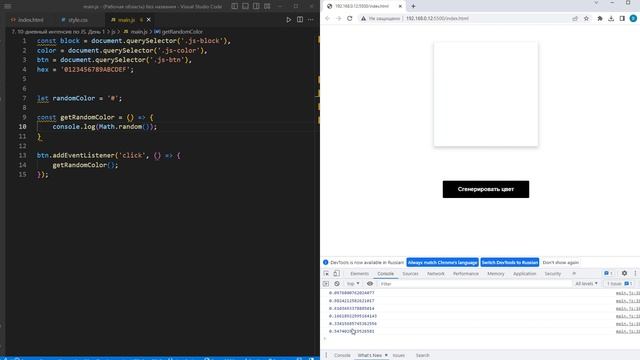Viewport: 640px width, 360px height.
Task: Share this page icon in address bar
Action: click(575, 18)
